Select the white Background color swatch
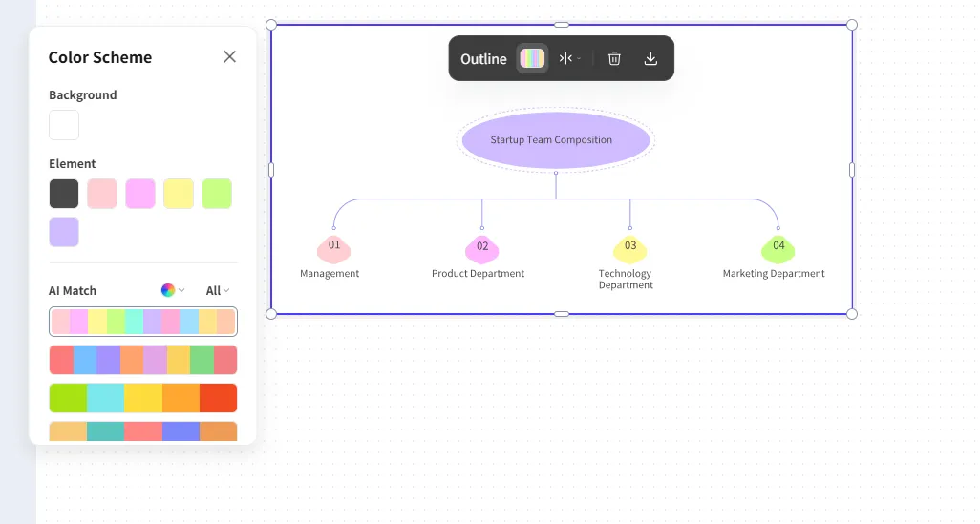 [x=64, y=125]
